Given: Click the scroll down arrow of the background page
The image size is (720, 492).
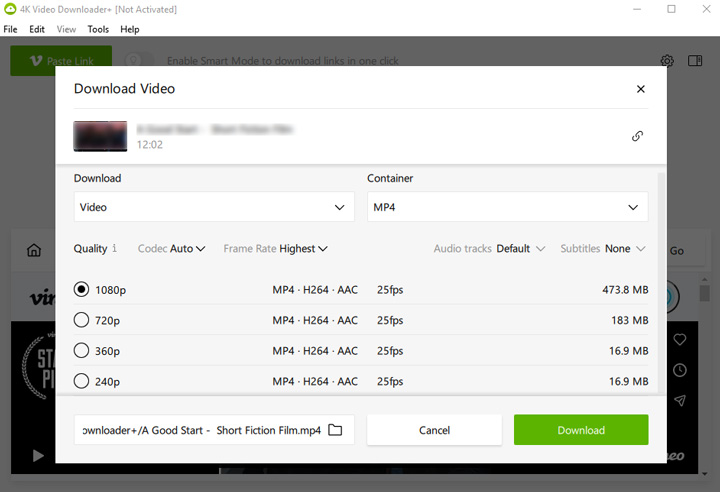Looking at the screenshot, I should pyautogui.click(x=704, y=474).
